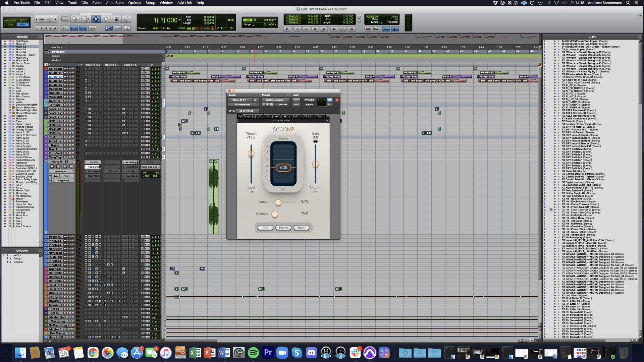Click the Fast Forward transport button
644x362 pixels.
point(315,29)
